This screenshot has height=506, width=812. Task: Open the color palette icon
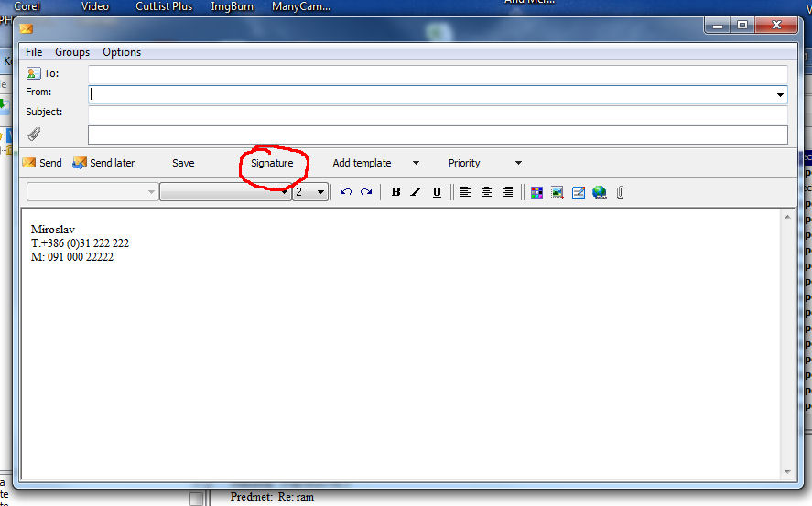click(x=536, y=192)
